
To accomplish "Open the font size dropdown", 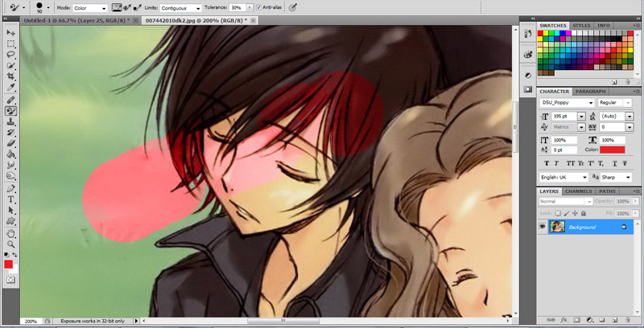I will point(581,117).
